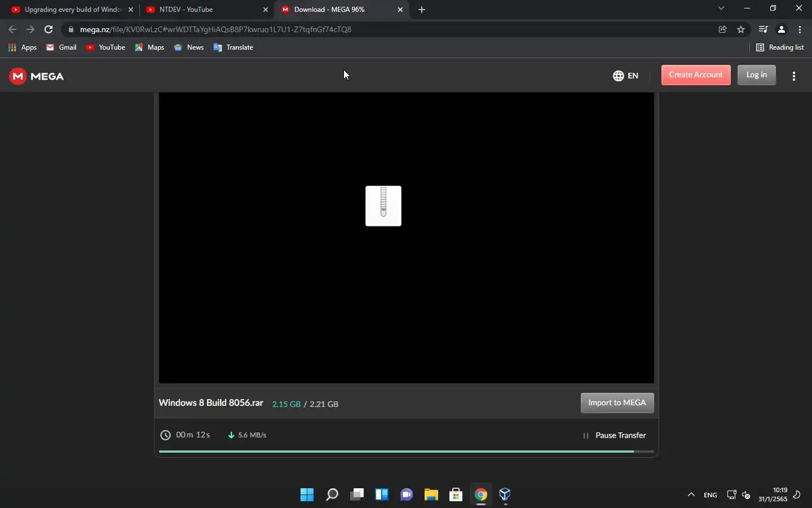Pause the file transfer

[614, 436]
